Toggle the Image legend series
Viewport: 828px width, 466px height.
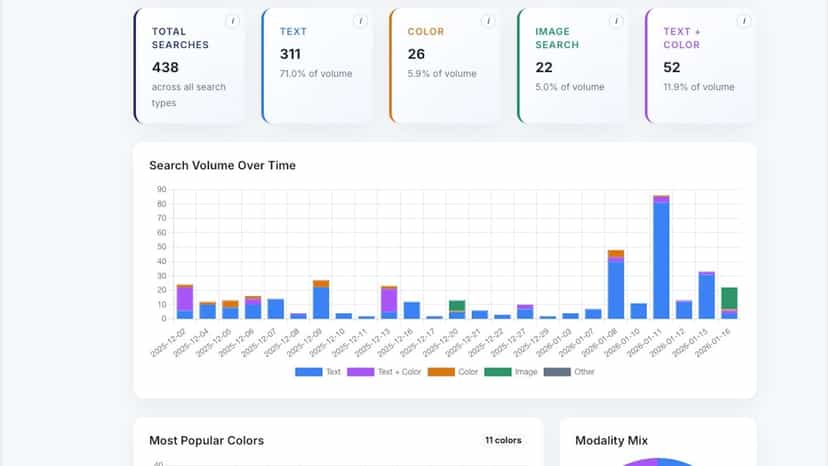coord(511,372)
